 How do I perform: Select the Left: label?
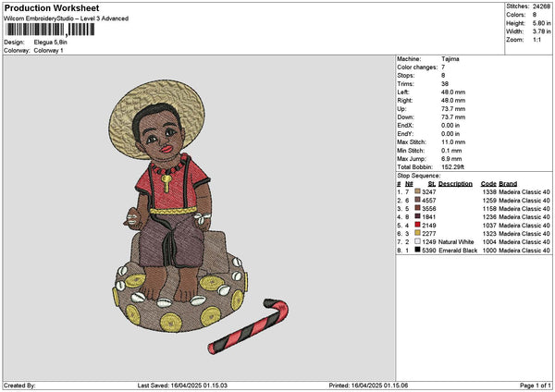(402, 92)
